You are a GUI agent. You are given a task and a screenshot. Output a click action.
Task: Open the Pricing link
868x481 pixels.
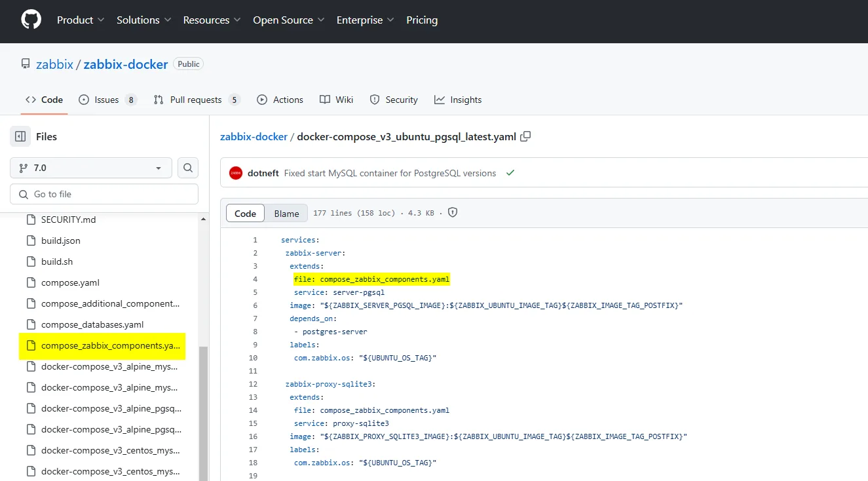pyautogui.click(x=422, y=20)
